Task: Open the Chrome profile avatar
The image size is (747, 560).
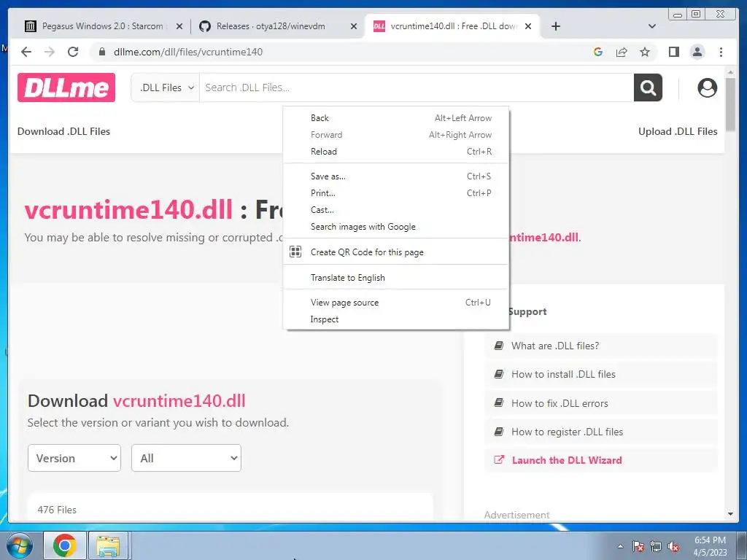Action: tap(697, 52)
